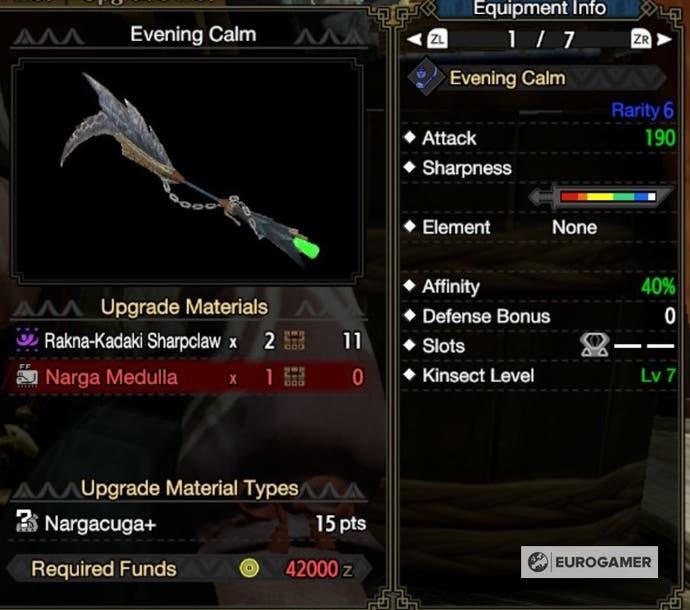Click the gold zenny coin icon
The width and height of the screenshot is (690, 610).
pos(249,568)
